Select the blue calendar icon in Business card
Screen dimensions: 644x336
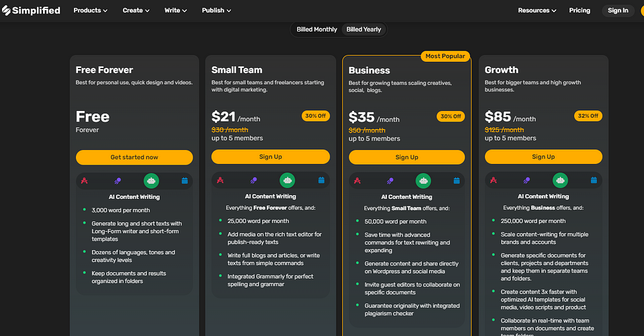tap(457, 181)
